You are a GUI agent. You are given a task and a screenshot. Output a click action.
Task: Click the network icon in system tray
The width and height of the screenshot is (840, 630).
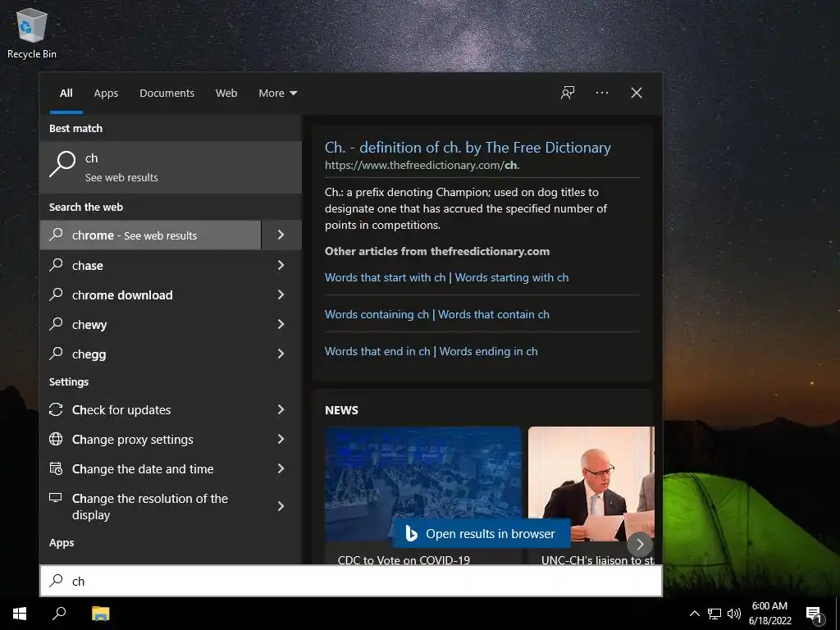click(714, 614)
